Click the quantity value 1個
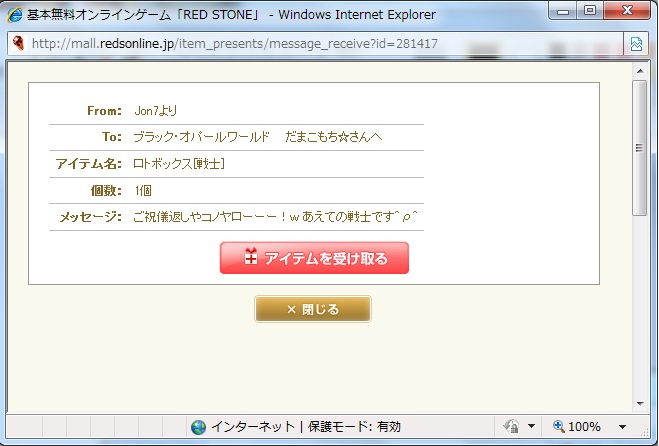The height and width of the screenshot is (446, 659). click(143, 190)
